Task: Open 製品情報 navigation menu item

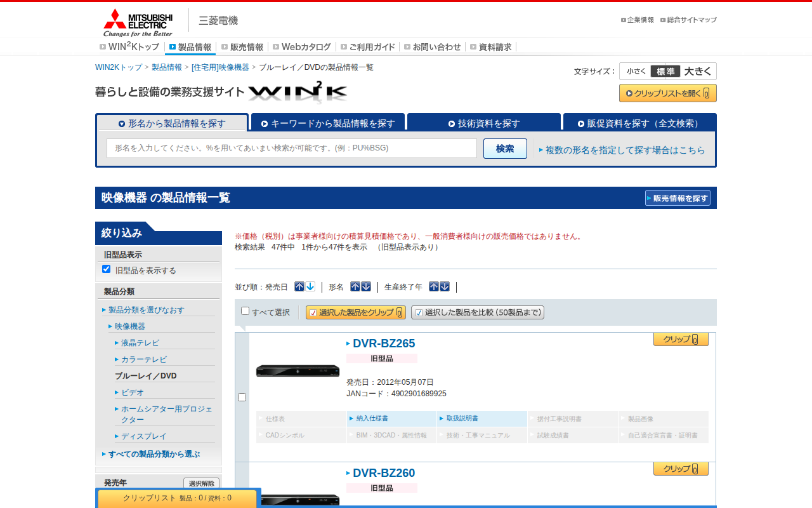Action: point(190,46)
